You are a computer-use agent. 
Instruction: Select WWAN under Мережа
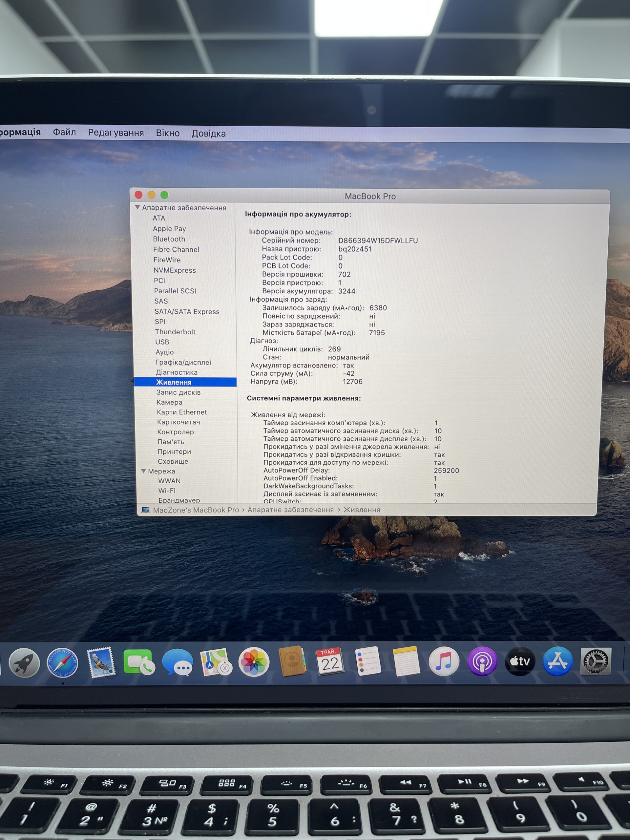[x=169, y=481]
